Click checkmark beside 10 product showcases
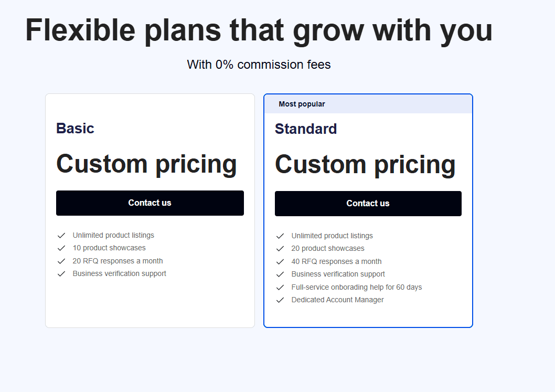Viewport: 555px width, 392px height. click(61, 248)
